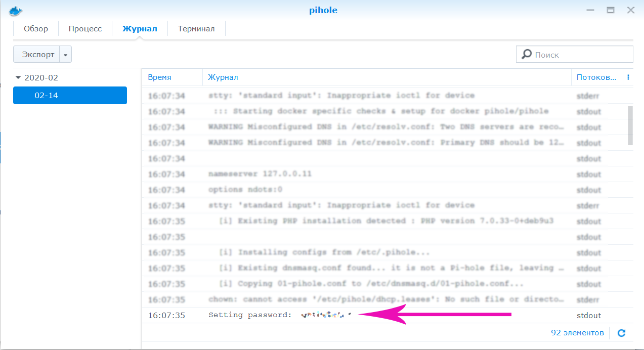
Task: Select the 'Two DNS servers are reco...' warning row
Action: [x=384, y=127]
